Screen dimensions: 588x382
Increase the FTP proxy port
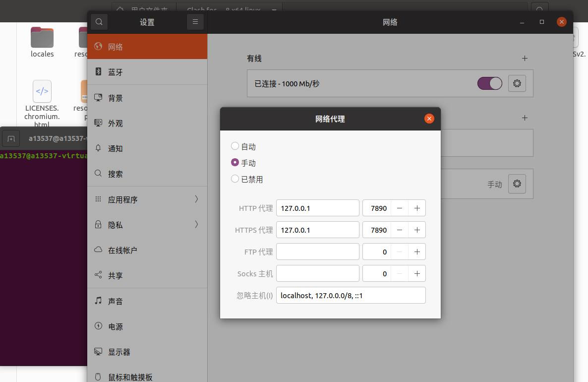click(x=417, y=252)
